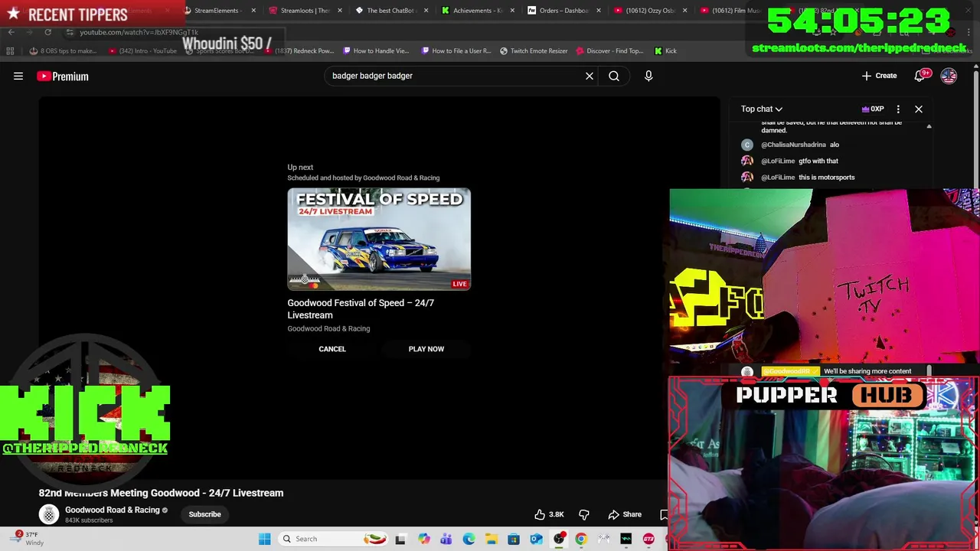Image resolution: width=980 pixels, height=551 pixels.
Task: Open the Intro - YouTube bookmark
Action: 142,51
